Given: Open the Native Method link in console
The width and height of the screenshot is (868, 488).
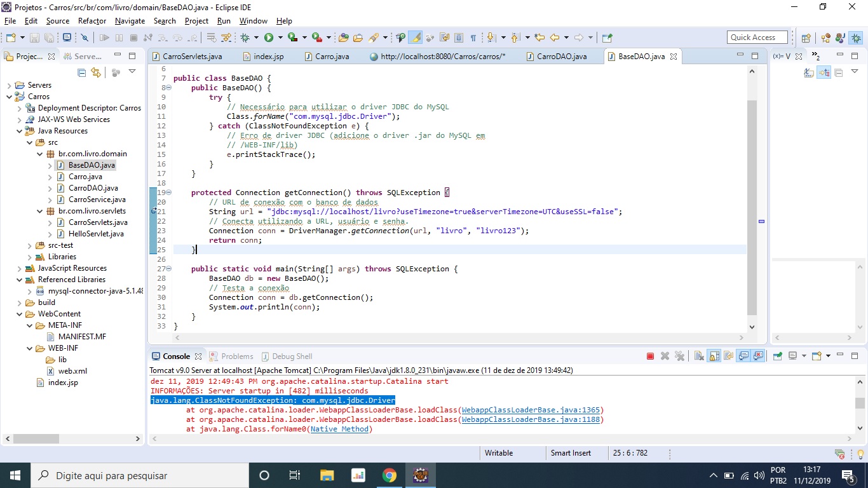Looking at the screenshot, I should click(x=339, y=429).
